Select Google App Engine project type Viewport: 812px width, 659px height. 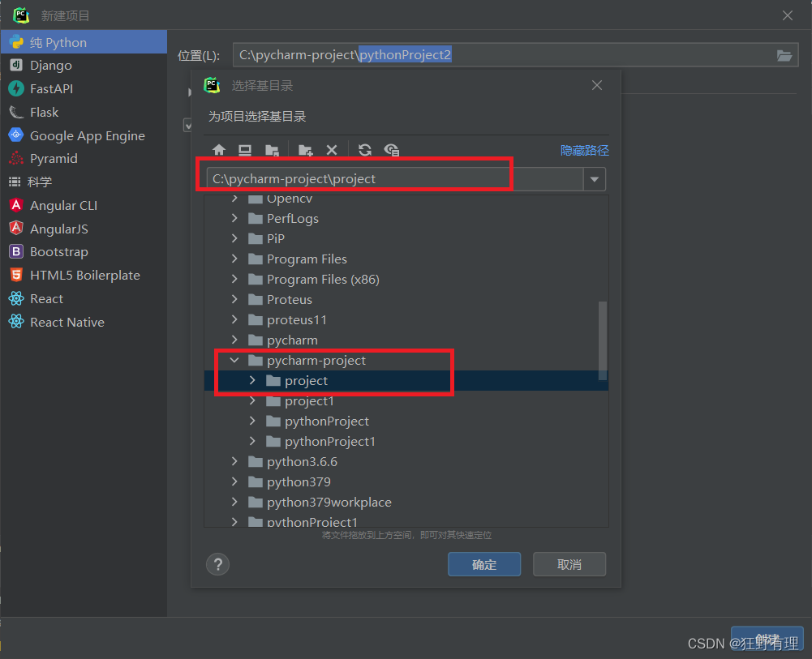(x=84, y=135)
